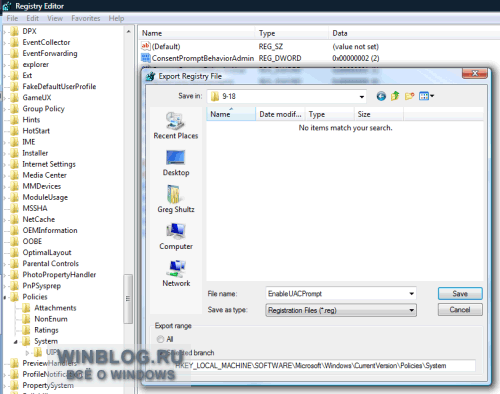Sort file list by Name column
This screenshot has height=394, width=500.
point(231,114)
